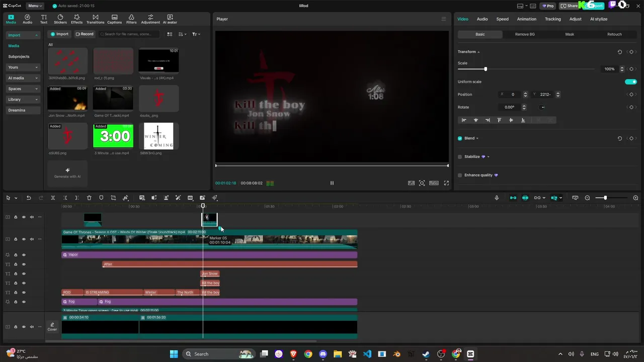Lock the Jon Snow text track

coord(16,274)
